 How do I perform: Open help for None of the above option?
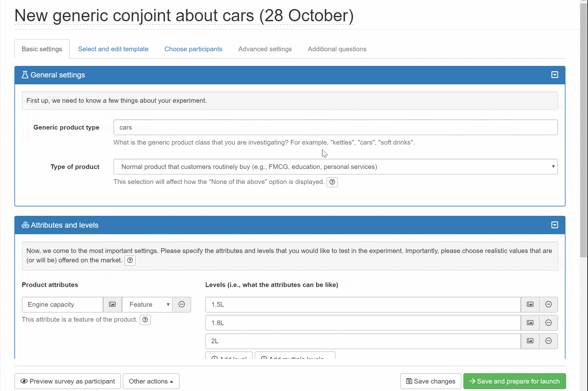[332, 182]
